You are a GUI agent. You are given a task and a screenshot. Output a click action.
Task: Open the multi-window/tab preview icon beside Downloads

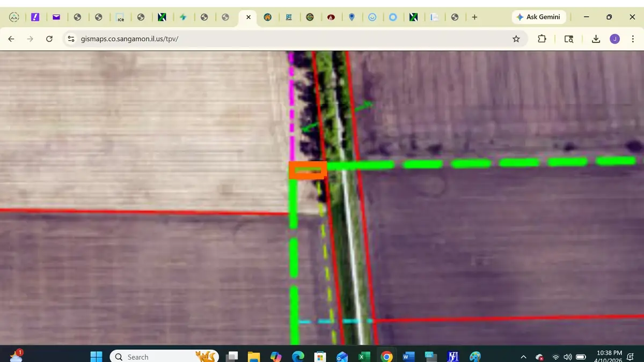point(568,39)
